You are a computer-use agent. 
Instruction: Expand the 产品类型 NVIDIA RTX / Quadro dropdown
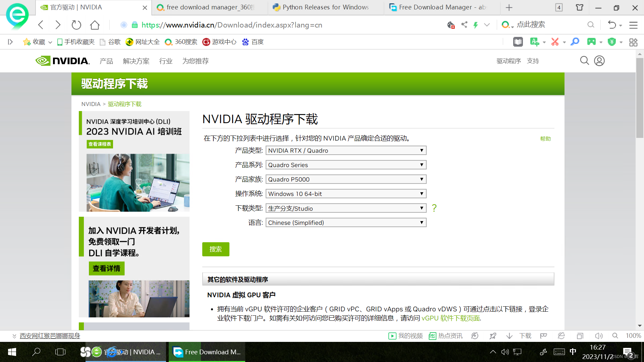click(x=346, y=151)
